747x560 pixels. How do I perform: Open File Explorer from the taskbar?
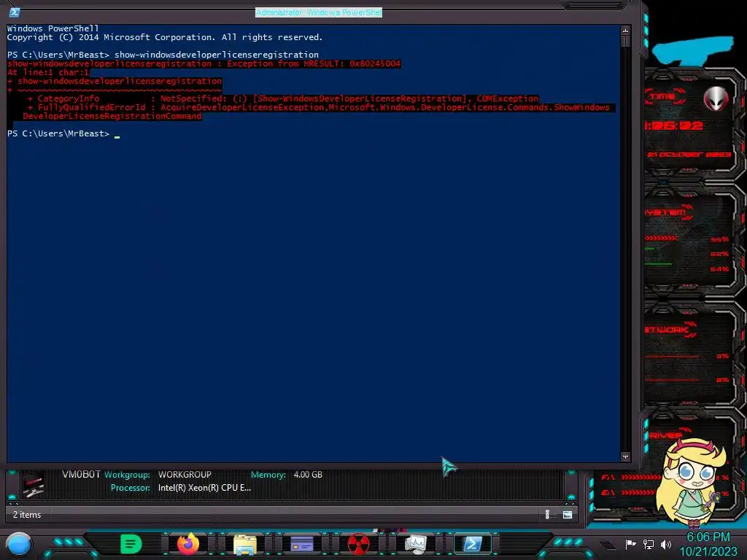[245, 545]
